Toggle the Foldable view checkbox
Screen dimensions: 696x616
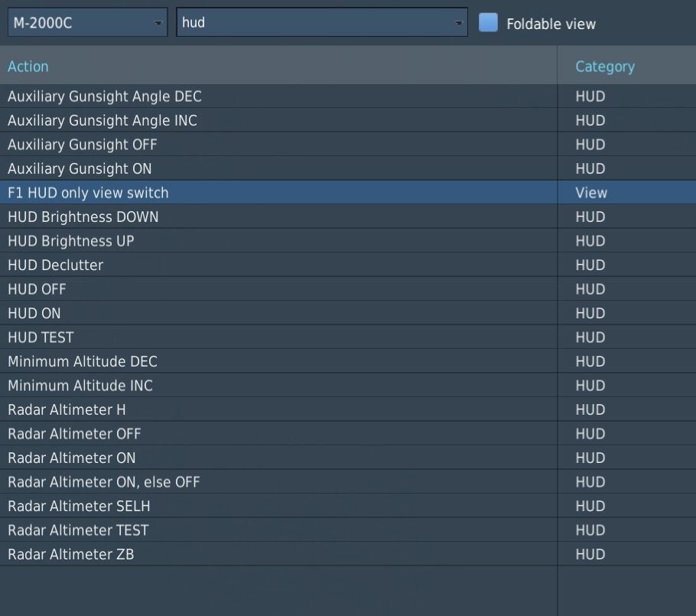click(488, 23)
